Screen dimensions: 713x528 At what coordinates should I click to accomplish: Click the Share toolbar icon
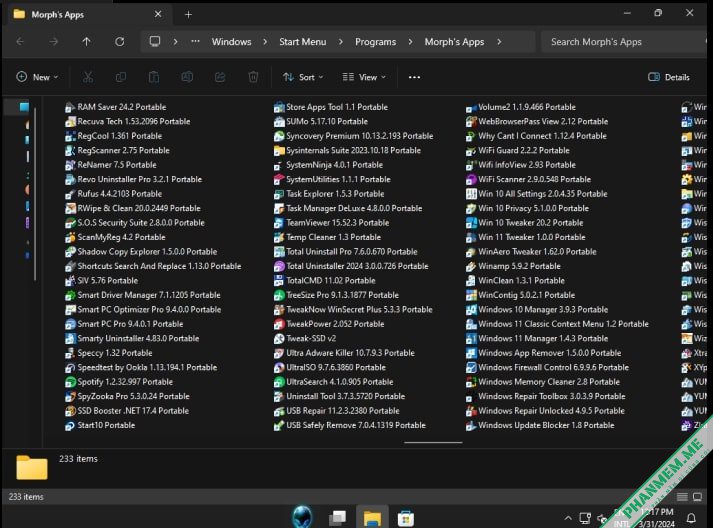pos(220,77)
